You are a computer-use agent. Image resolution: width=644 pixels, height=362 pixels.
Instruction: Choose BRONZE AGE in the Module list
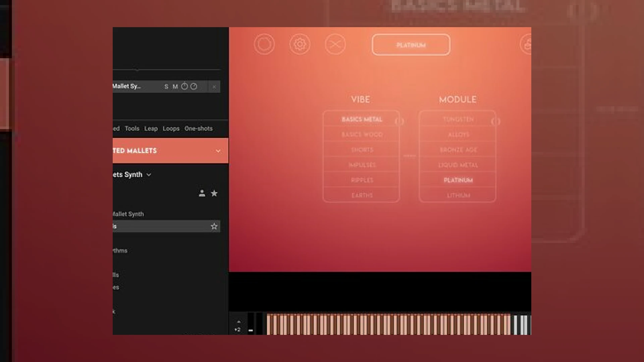(458, 149)
